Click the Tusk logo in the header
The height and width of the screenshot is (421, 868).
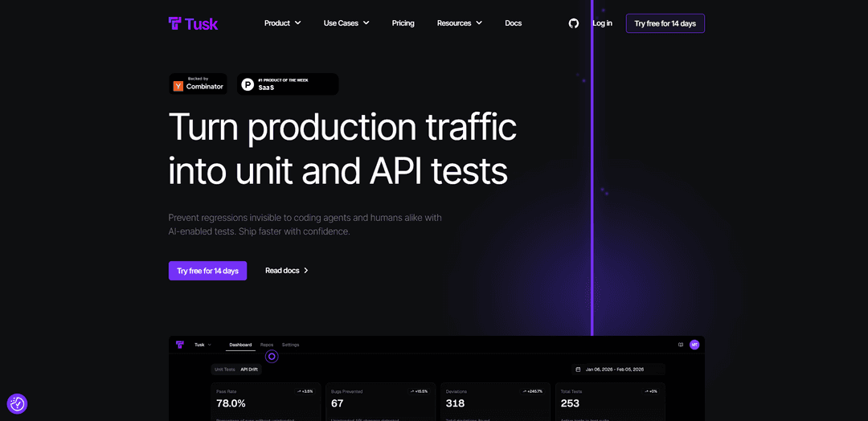pos(193,23)
